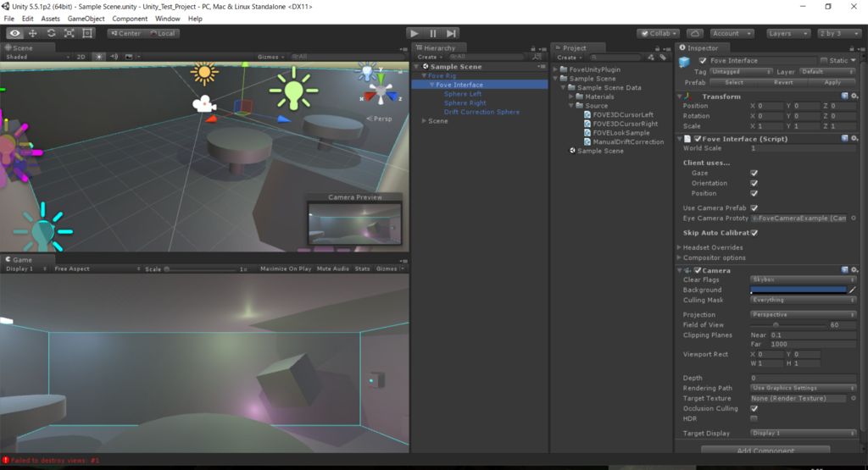Screen dimensions: 868x470
Task: Open Camera component gear menu
Action: tap(854, 270)
